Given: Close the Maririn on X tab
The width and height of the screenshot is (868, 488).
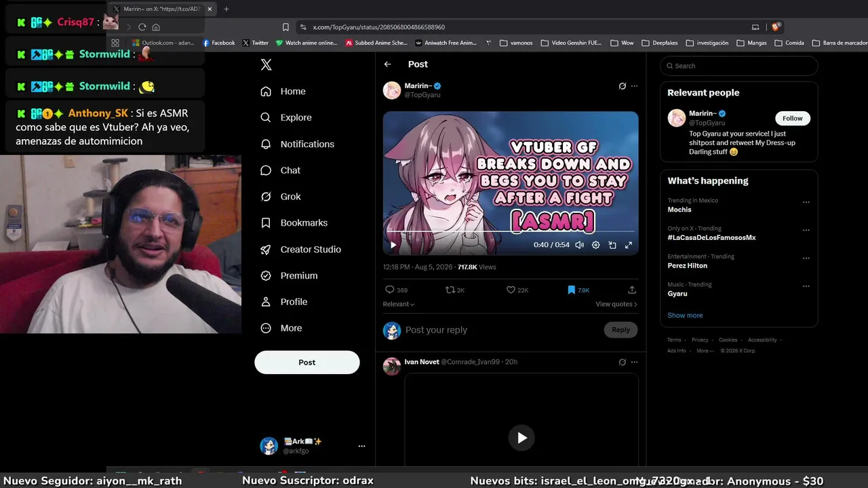Looking at the screenshot, I should tap(210, 9).
